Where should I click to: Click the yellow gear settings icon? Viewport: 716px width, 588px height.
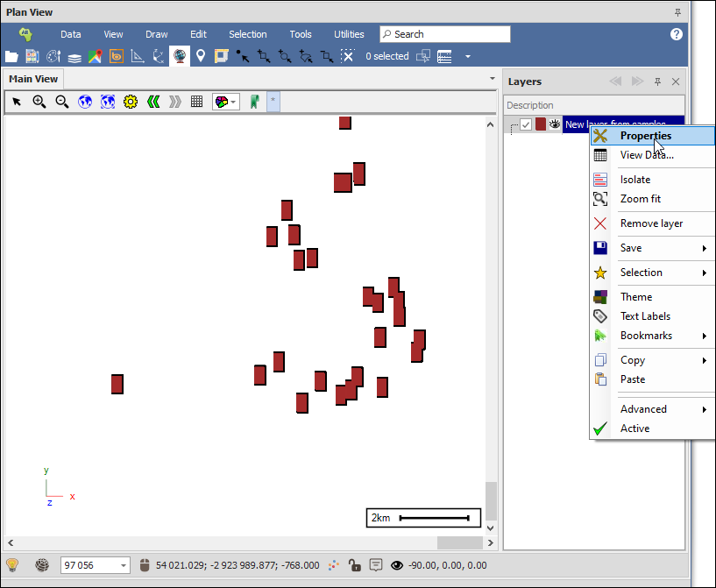(131, 102)
